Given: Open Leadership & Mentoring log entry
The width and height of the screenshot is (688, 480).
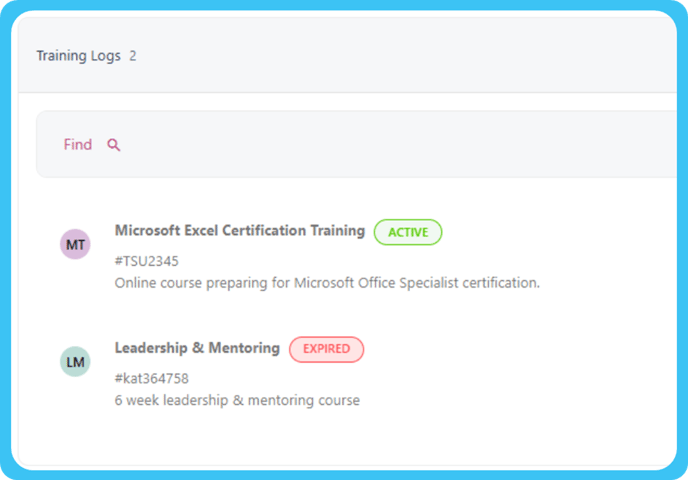Looking at the screenshot, I should tap(197, 348).
